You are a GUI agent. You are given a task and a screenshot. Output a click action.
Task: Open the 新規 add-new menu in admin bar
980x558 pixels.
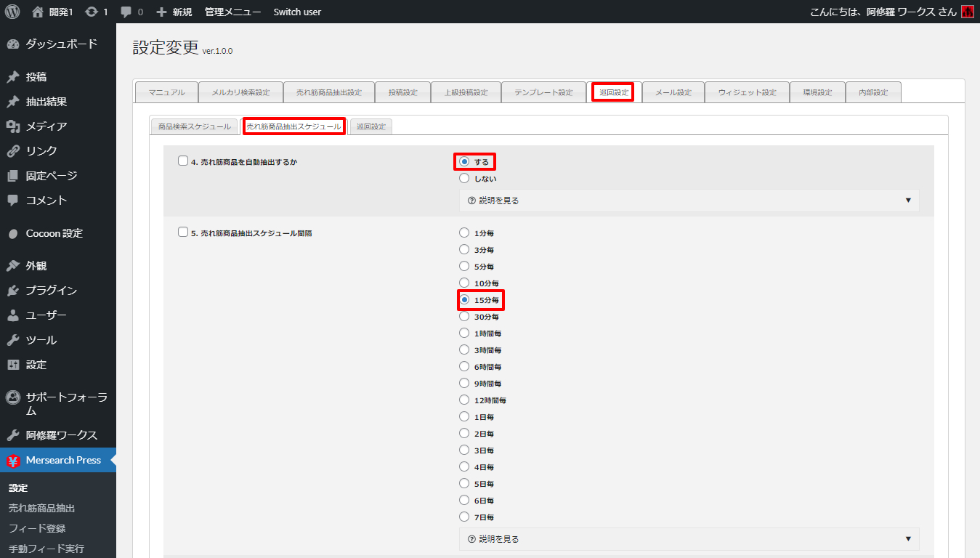174,12
